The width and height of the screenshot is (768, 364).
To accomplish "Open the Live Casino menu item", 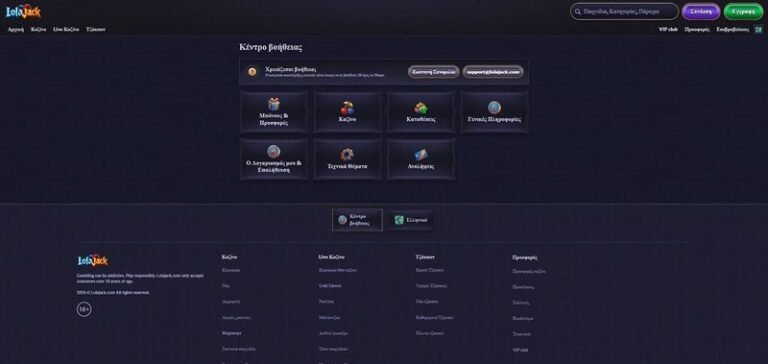I will 66,29.
